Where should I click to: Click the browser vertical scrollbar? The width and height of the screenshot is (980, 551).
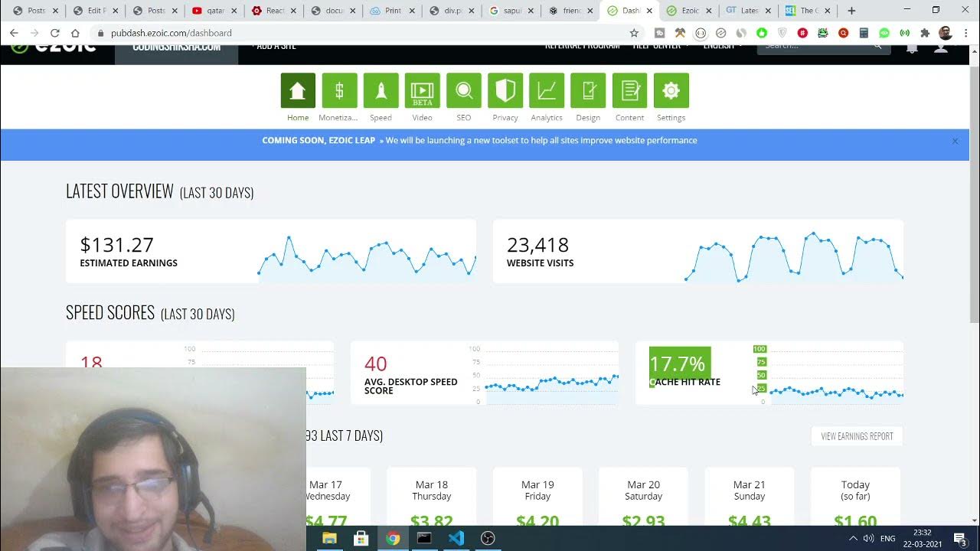tap(974, 191)
